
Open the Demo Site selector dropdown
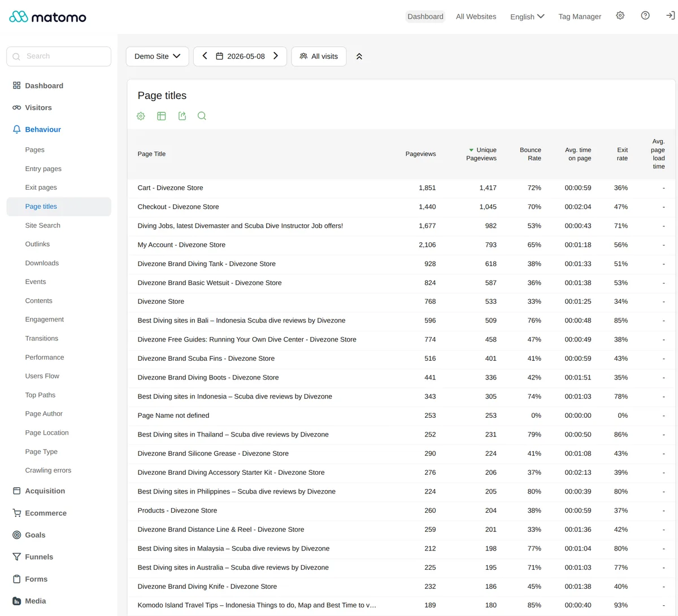[x=157, y=56]
